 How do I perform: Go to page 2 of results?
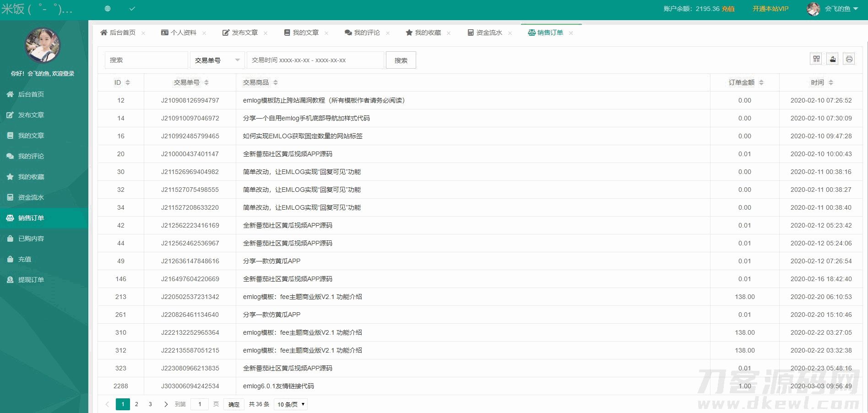click(136, 404)
